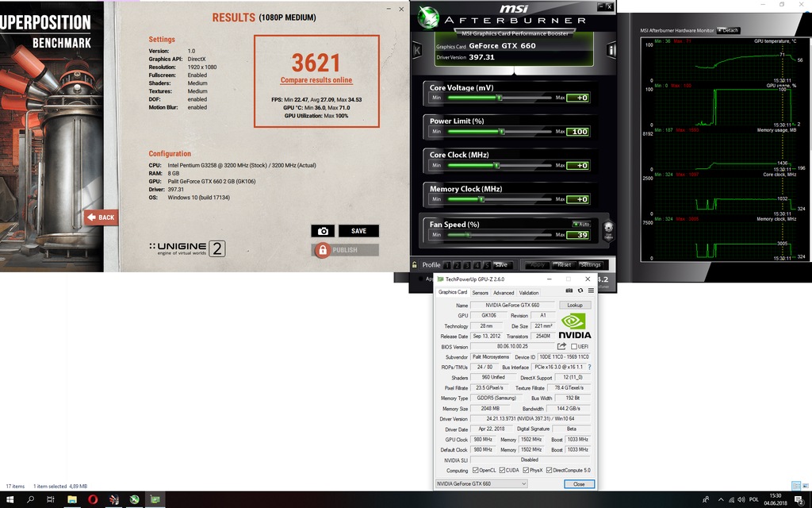Click the GPU-Z taskbar icon
The height and width of the screenshot is (508, 812).
[x=155, y=500]
